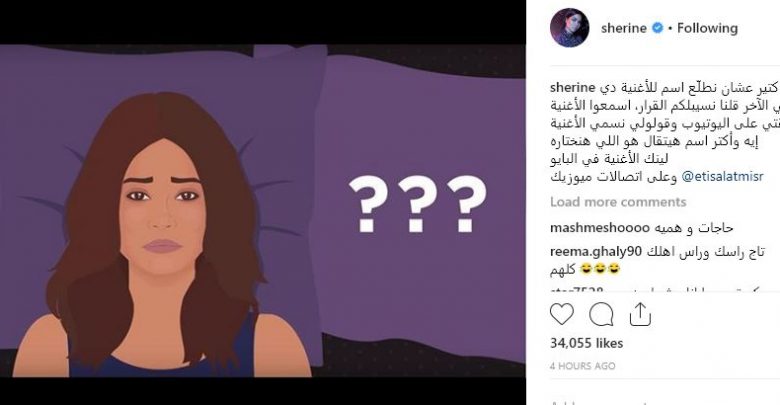Click the verified badge next to sherine
780x405 pixels.
657,28
